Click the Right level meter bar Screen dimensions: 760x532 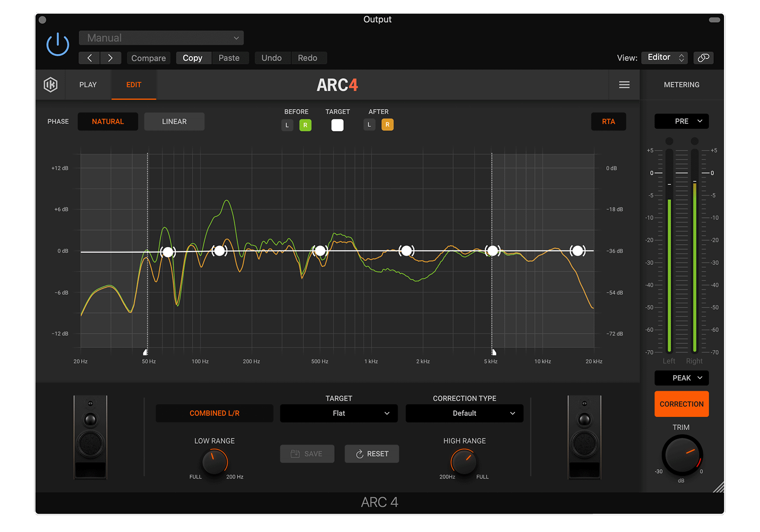pos(695,251)
